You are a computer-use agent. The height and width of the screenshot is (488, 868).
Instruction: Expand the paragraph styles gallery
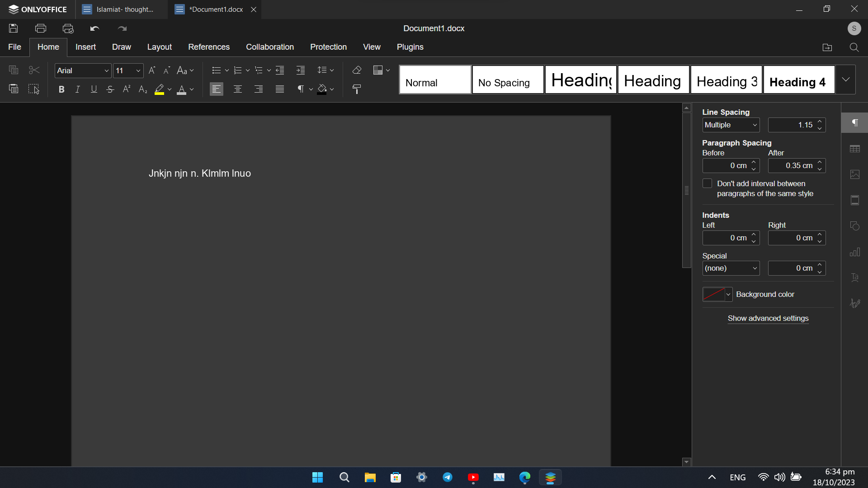(845, 80)
